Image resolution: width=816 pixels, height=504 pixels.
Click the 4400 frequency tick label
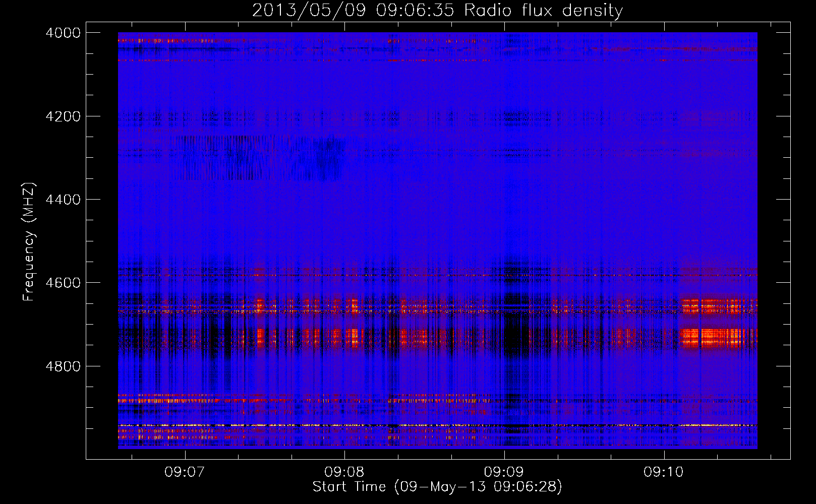(x=63, y=200)
